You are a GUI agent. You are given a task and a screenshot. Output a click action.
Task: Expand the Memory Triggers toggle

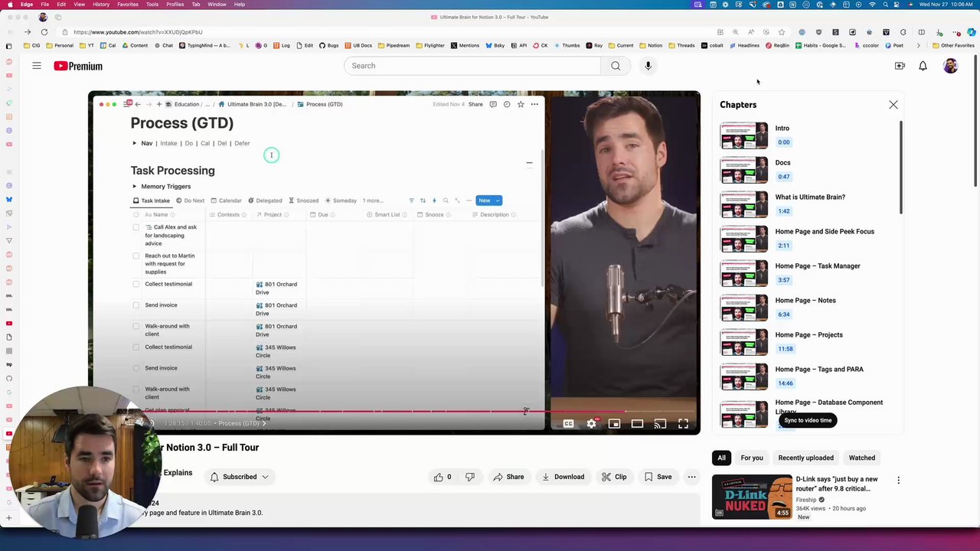134,186
